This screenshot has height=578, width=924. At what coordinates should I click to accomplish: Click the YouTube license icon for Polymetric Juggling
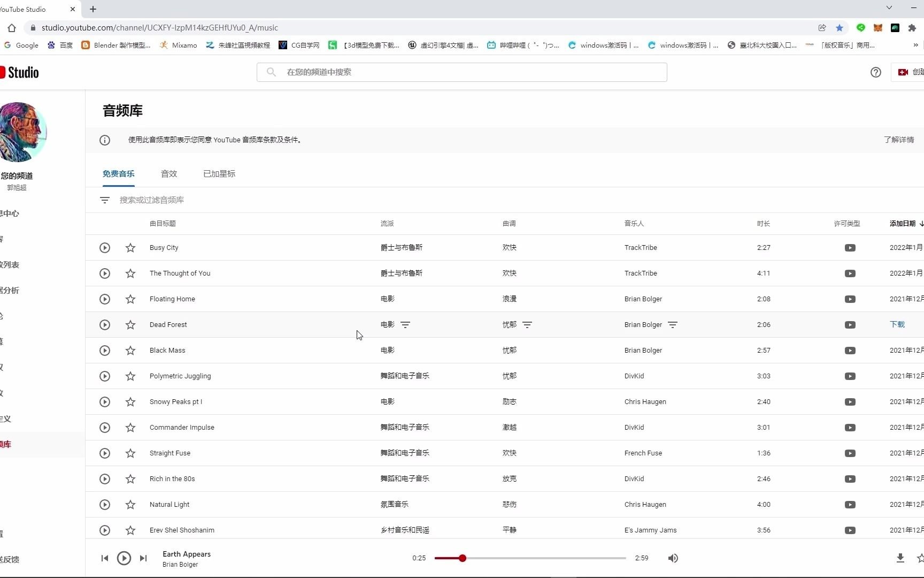[850, 376]
